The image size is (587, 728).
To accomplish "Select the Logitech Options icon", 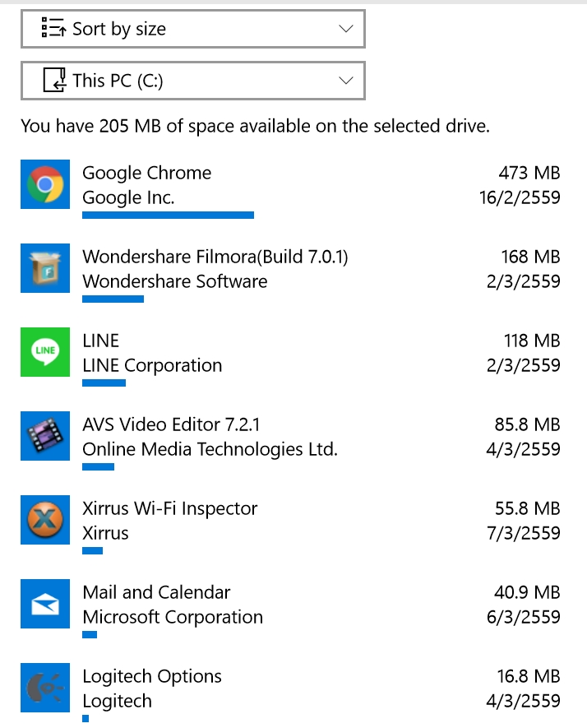I will [45, 688].
